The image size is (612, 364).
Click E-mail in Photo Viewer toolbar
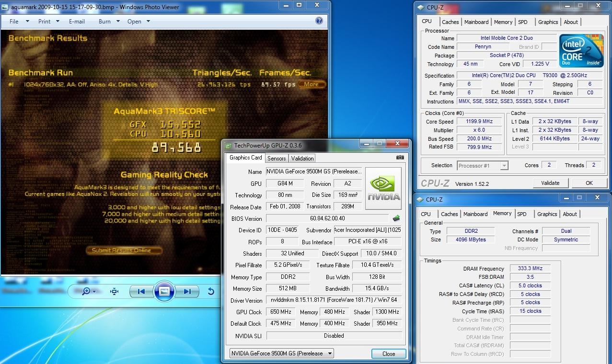77,22
